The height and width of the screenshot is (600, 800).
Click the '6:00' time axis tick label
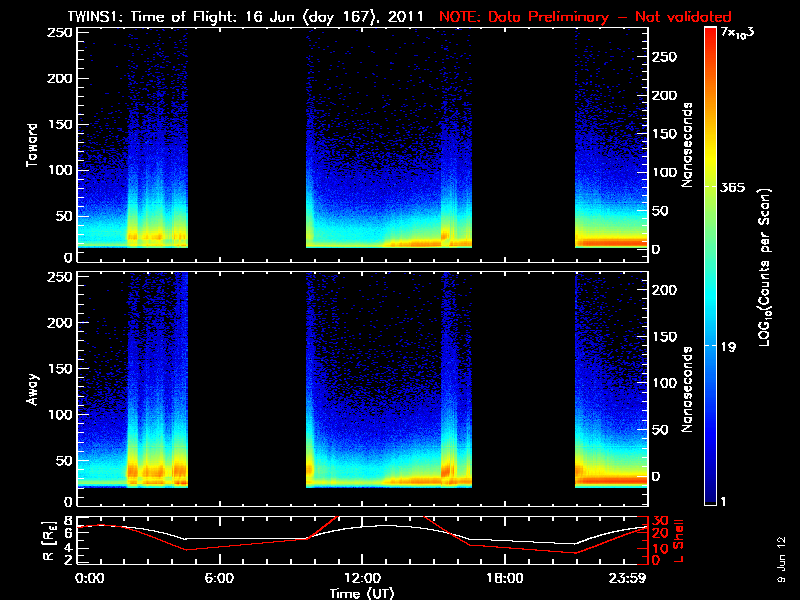(x=219, y=578)
